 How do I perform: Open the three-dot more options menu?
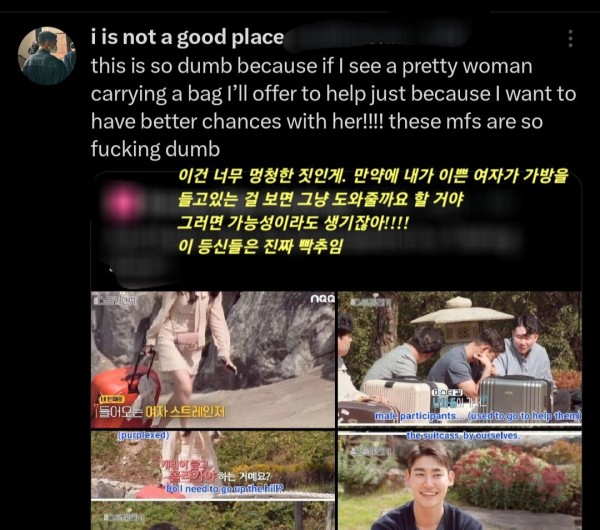click(570, 38)
